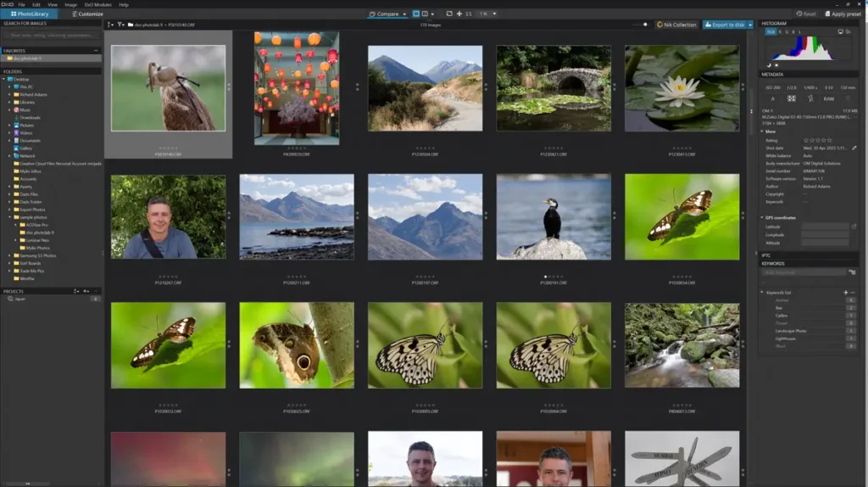Click the search for images field
868x487 pixels.
tap(51, 35)
